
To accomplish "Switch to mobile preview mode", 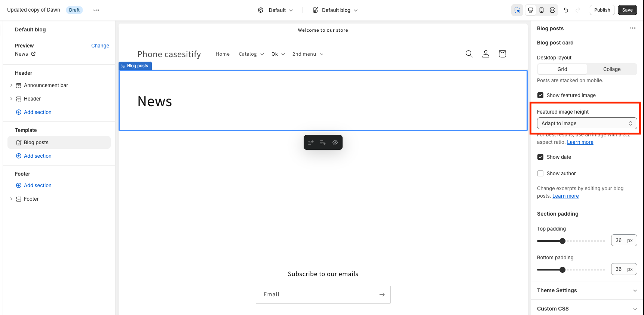I will click(x=541, y=10).
